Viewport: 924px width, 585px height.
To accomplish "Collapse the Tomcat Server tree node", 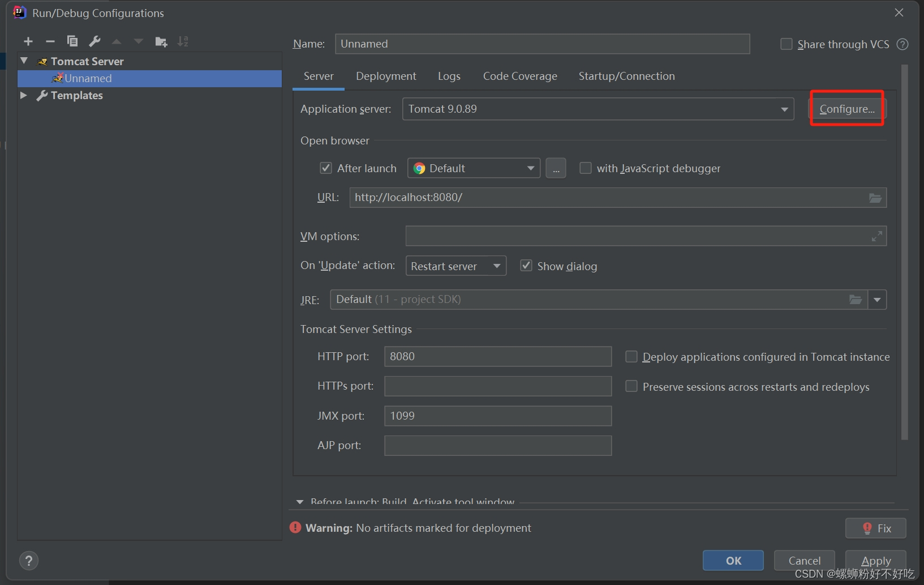I will (x=24, y=61).
